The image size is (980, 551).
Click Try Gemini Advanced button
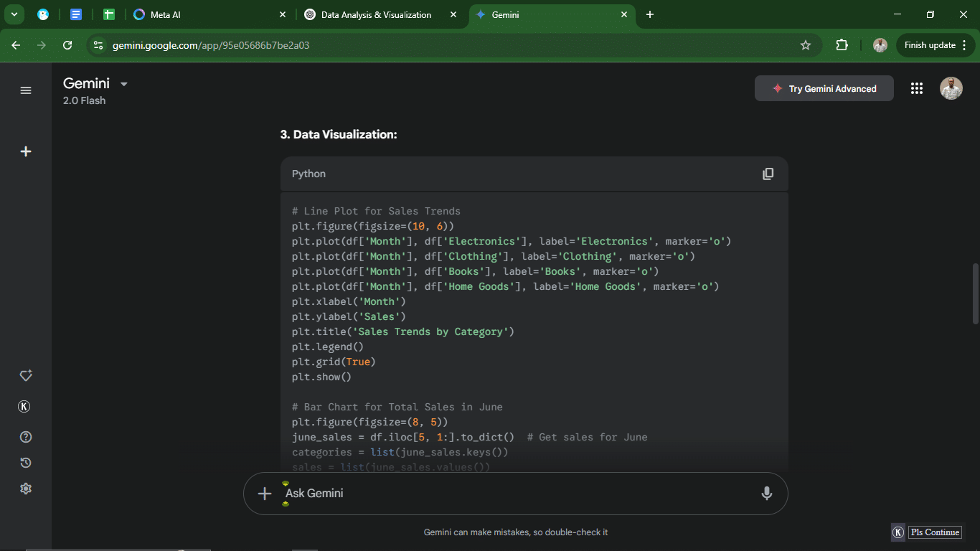point(824,88)
